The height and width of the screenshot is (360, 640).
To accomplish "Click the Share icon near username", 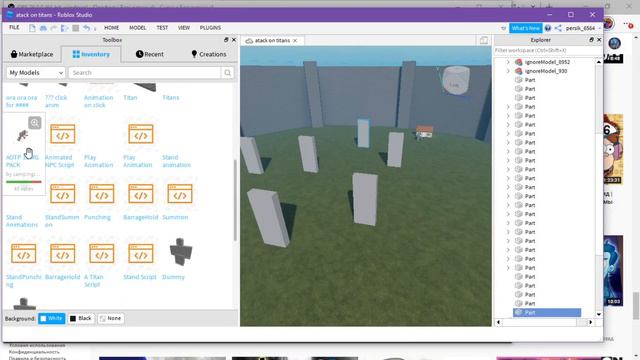I will (x=558, y=28).
